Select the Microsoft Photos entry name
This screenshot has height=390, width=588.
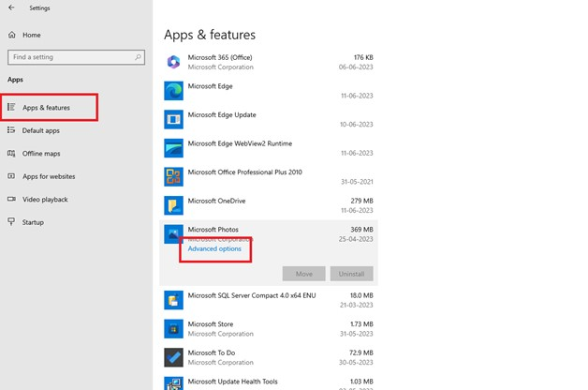click(x=213, y=230)
